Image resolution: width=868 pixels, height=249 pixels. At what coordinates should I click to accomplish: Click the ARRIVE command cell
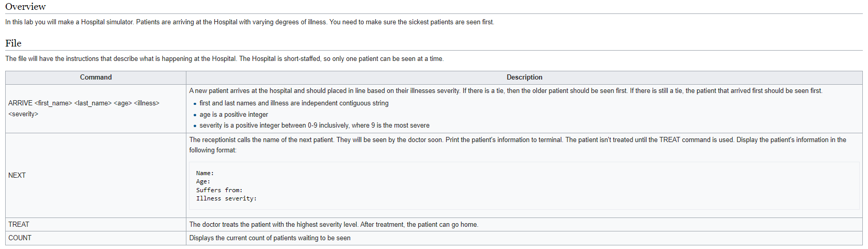pos(84,108)
